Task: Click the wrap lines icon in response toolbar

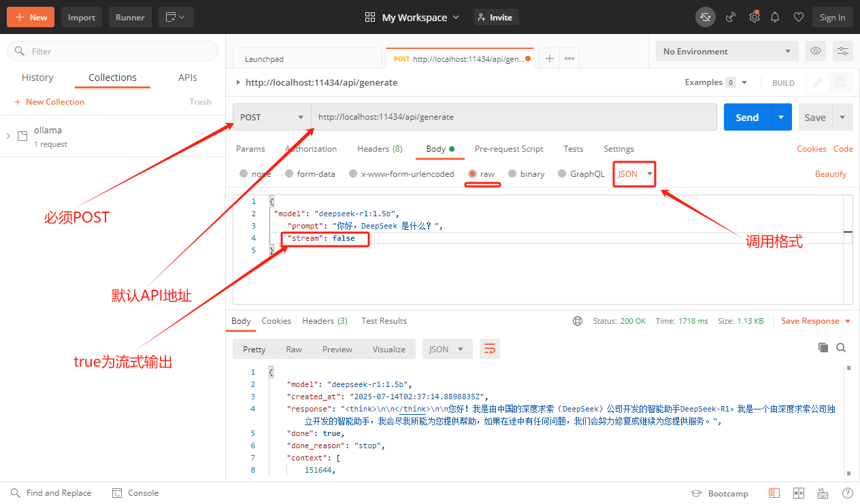Action: pos(489,349)
